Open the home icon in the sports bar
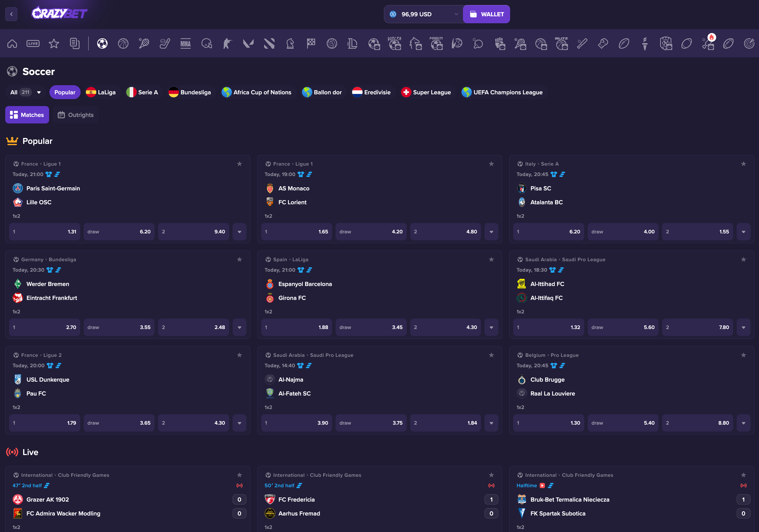The width and height of the screenshot is (759, 532). 12,44
